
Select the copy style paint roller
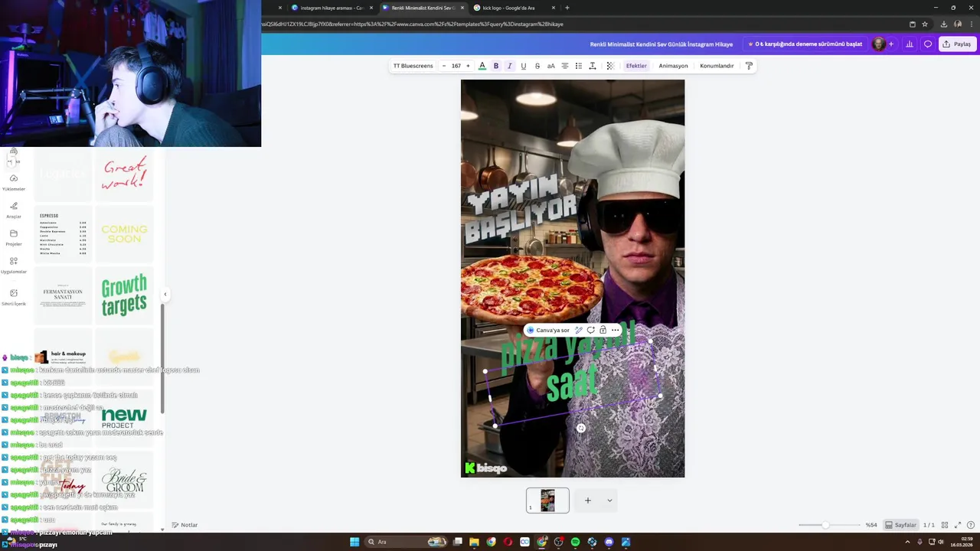coord(749,66)
